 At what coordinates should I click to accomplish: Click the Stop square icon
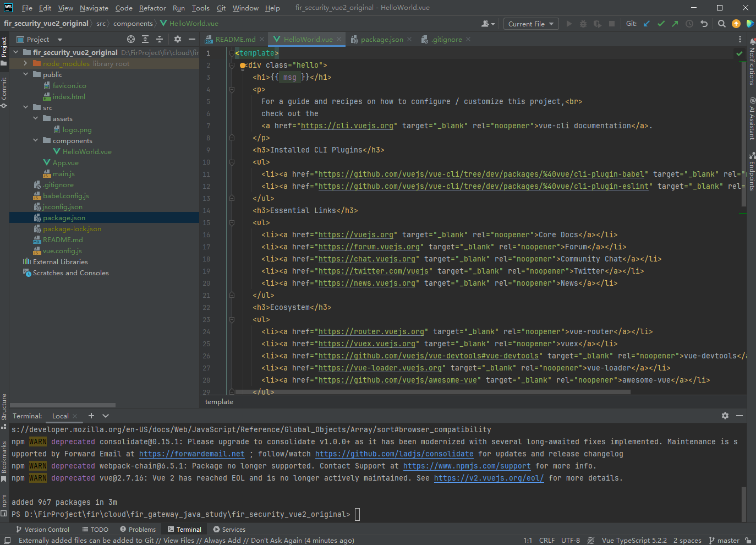click(x=612, y=24)
